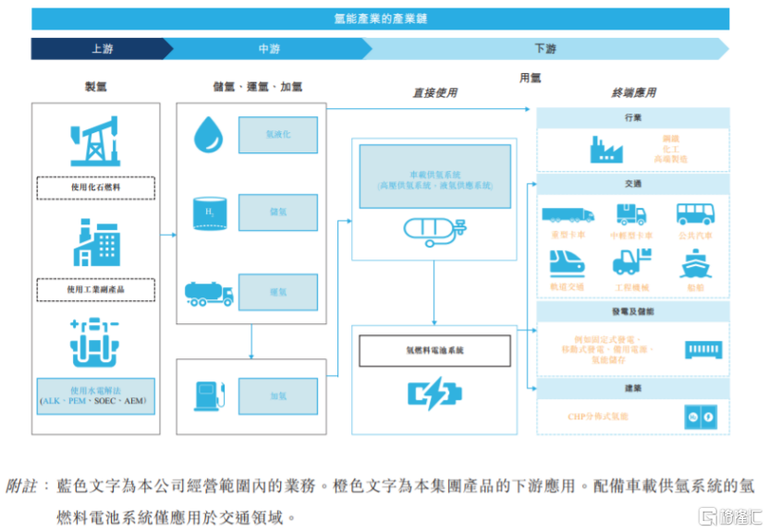Click the 氫液化 box

[278, 135]
